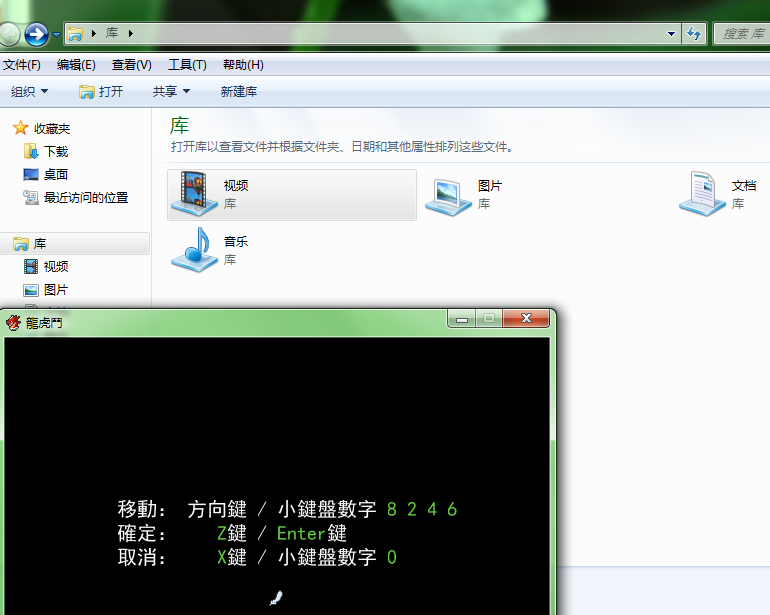
Task: Click the 图片 label in main pane
Action: 490,186
